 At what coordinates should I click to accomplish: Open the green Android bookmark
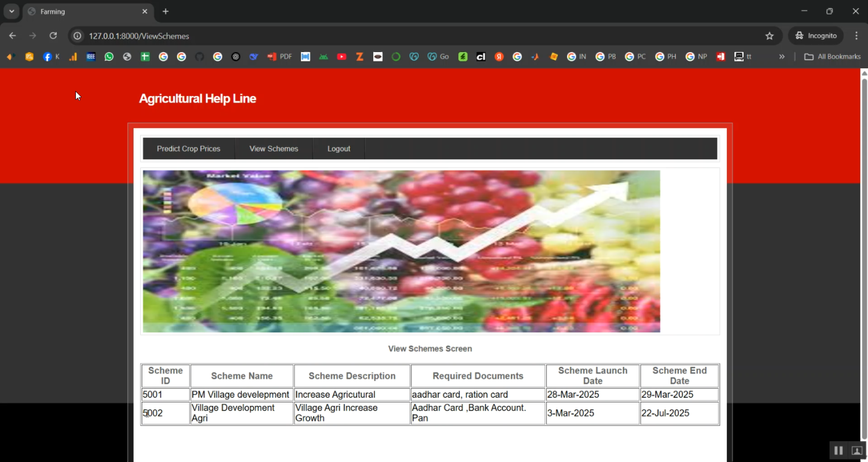(x=323, y=57)
